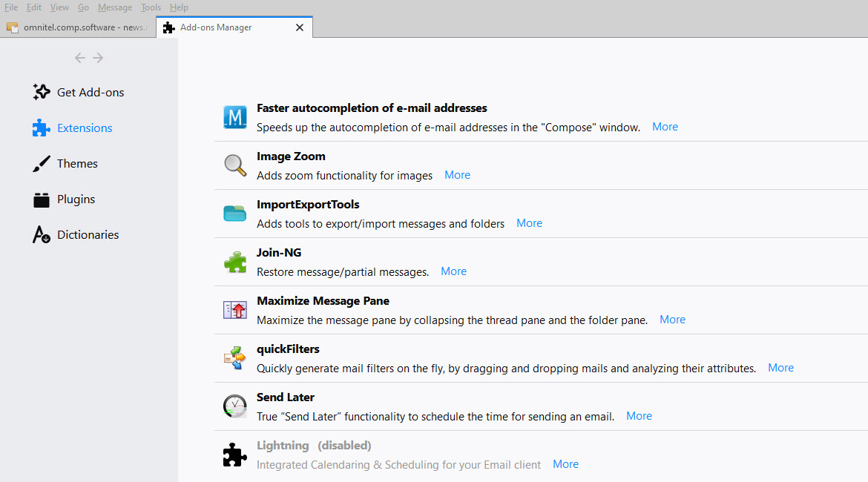Click the Faster autocompletion extension icon

235,117
